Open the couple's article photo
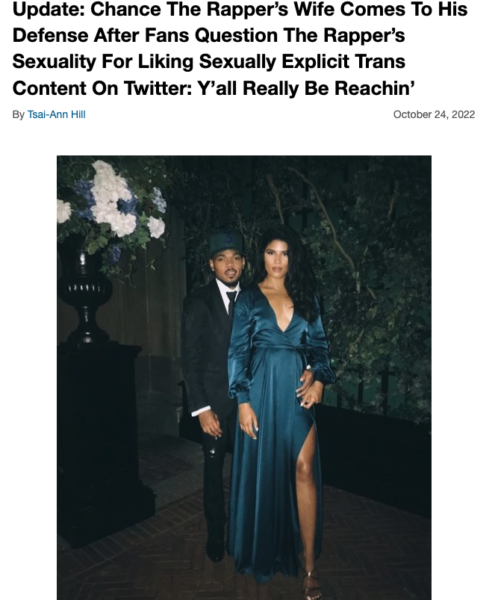The width and height of the screenshot is (495, 600). coord(244,377)
